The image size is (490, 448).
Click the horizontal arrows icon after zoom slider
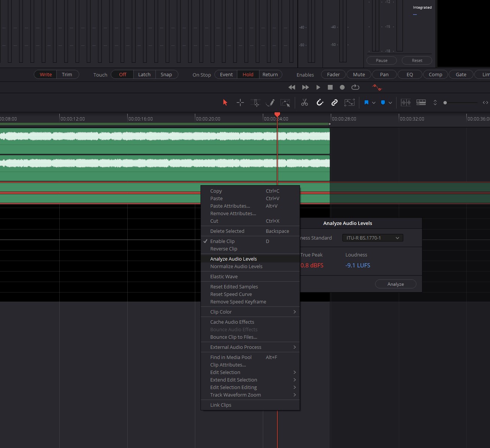point(485,103)
